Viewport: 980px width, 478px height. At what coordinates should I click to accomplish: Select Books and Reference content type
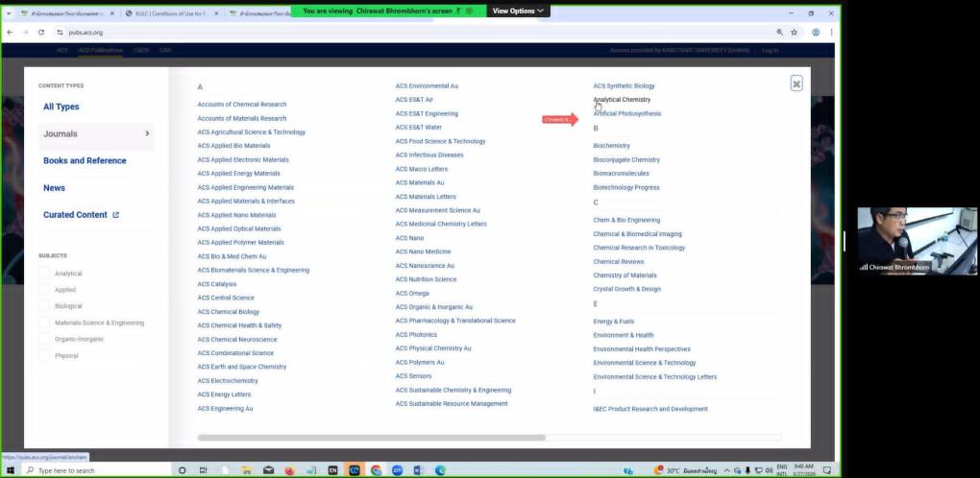pos(85,160)
